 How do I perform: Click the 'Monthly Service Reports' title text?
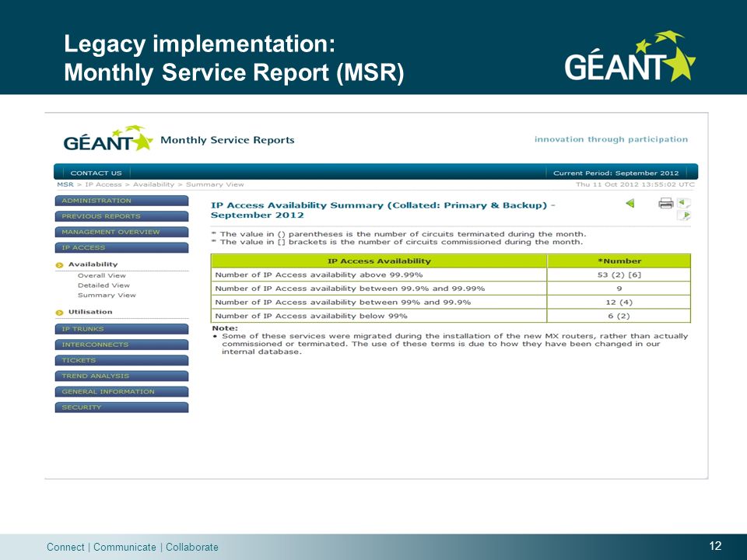(x=227, y=140)
